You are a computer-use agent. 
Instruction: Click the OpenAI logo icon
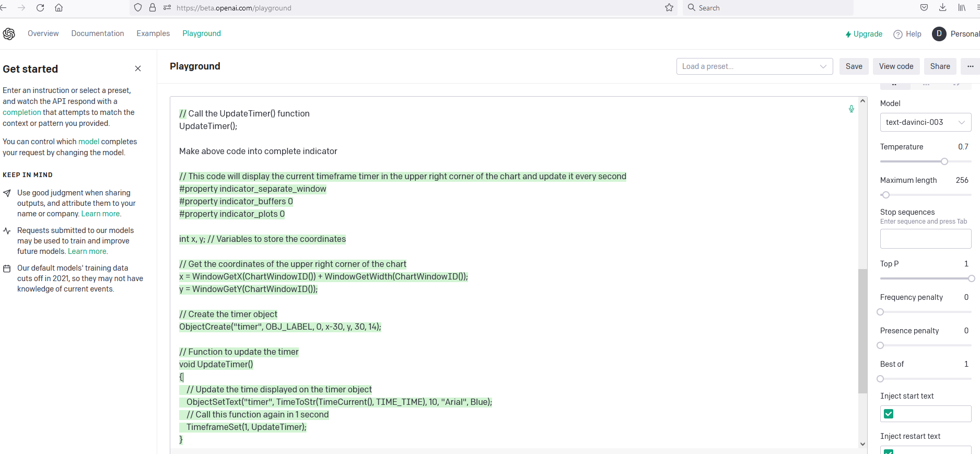click(9, 34)
